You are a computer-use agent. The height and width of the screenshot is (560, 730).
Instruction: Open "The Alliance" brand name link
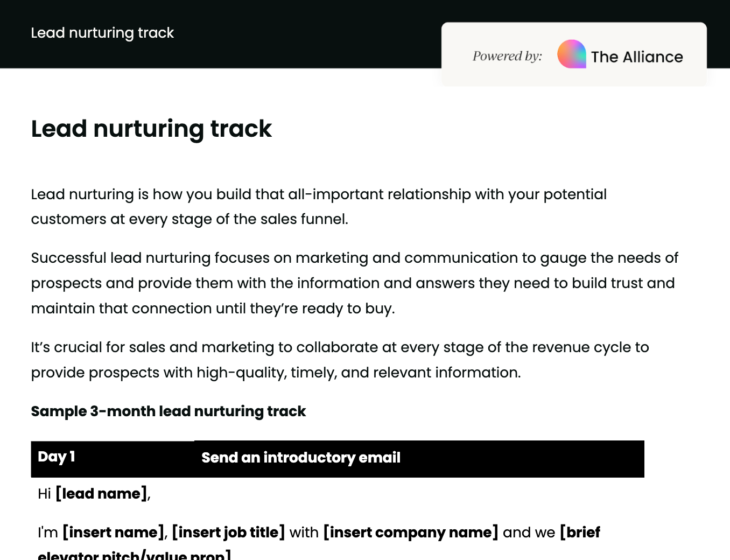(636, 57)
